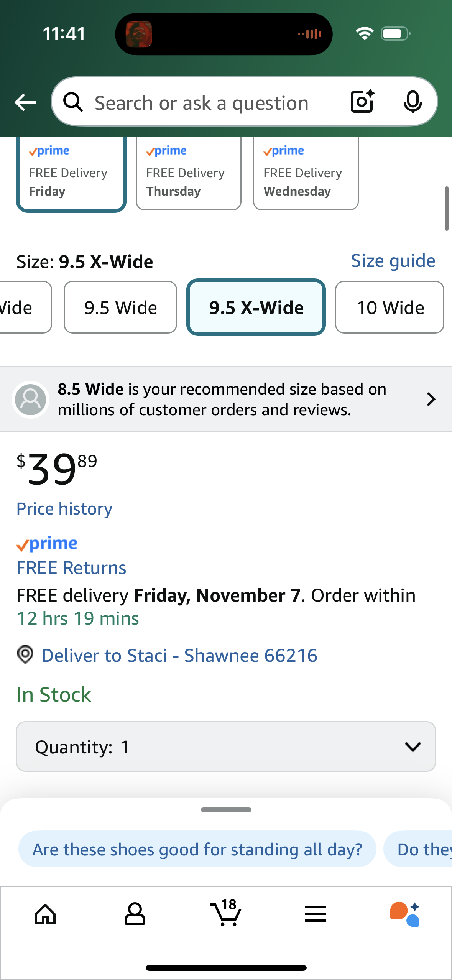Tap "Are these shoes good for standing" suggestion
452x980 pixels.
[197, 849]
